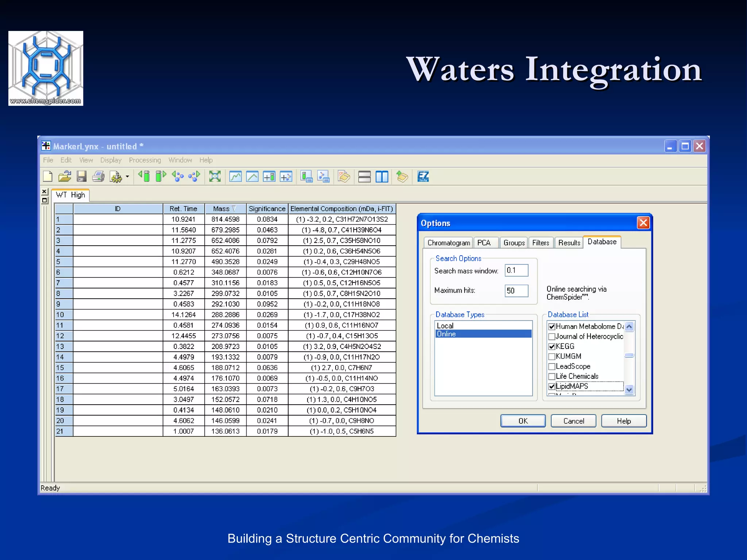Click the small square pane restore icon

(x=44, y=200)
